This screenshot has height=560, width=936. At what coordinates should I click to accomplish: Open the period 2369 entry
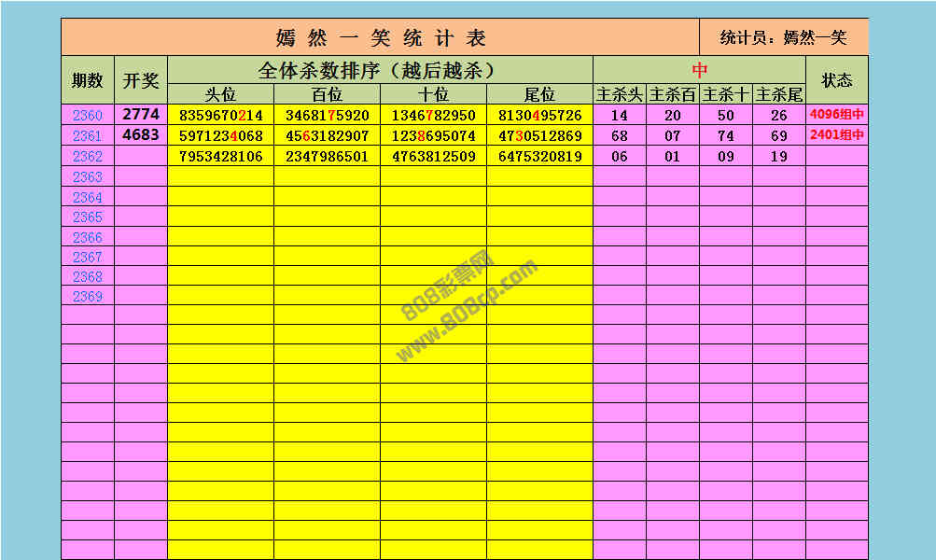point(88,296)
